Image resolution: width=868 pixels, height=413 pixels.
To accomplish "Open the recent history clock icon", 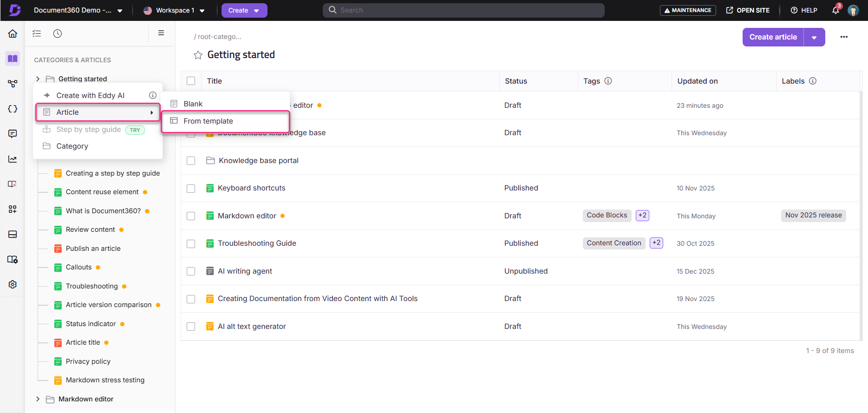I will pyautogui.click(x=58, y=33).
